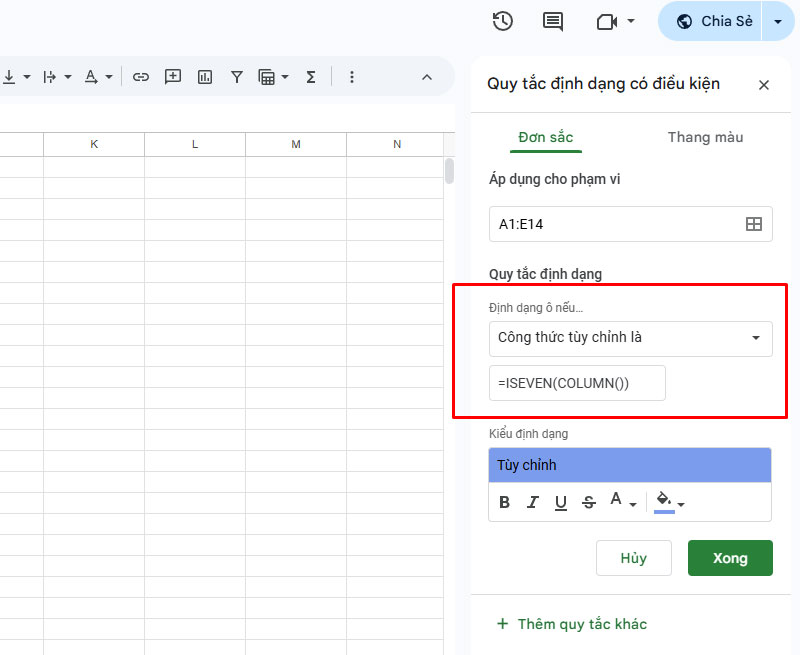Image resolution: width=800 pixels, height=655 pixels.
Task: Open the 'Công thức tùy chỉnh là' dropdown
Action: [x=630, y=338]
